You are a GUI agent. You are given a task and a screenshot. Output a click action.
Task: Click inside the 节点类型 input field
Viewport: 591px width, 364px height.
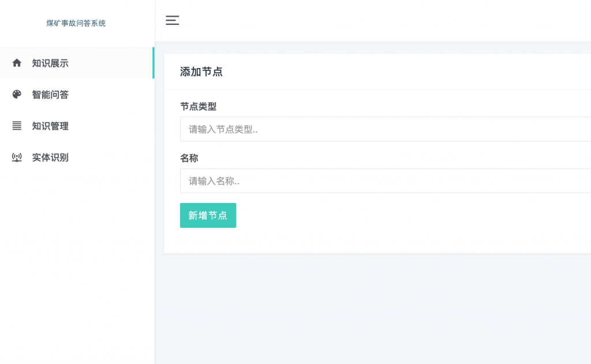pos(346,129)
